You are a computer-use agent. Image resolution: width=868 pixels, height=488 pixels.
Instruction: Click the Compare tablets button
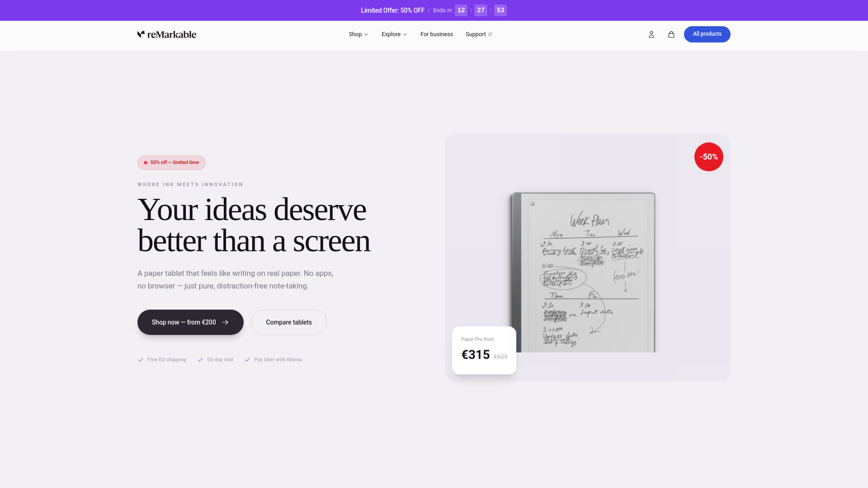tap(289, 322)
